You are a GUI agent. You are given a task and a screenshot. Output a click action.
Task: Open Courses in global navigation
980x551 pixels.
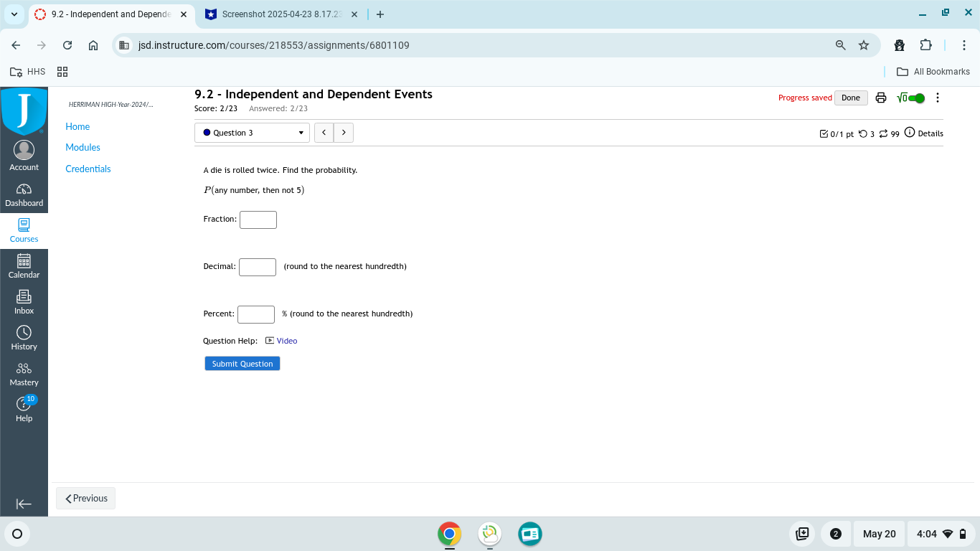click(x=24, y=230)
